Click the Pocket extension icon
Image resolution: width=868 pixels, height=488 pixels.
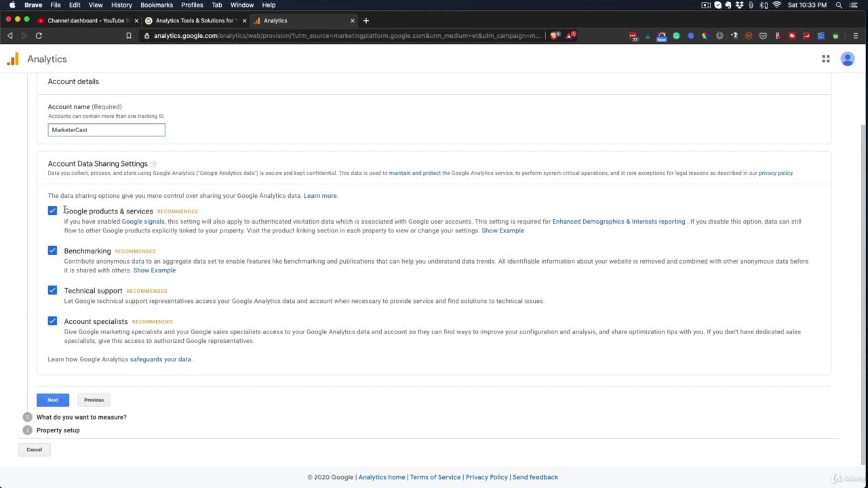click(763, 35)
